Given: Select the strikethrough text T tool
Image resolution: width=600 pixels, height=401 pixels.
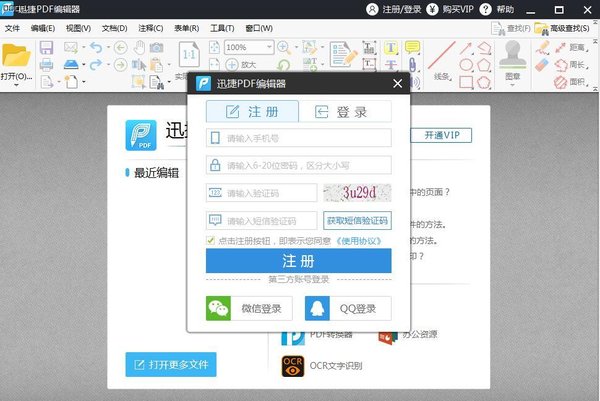Looking at the screenshot, I should (x=391, y=65).
